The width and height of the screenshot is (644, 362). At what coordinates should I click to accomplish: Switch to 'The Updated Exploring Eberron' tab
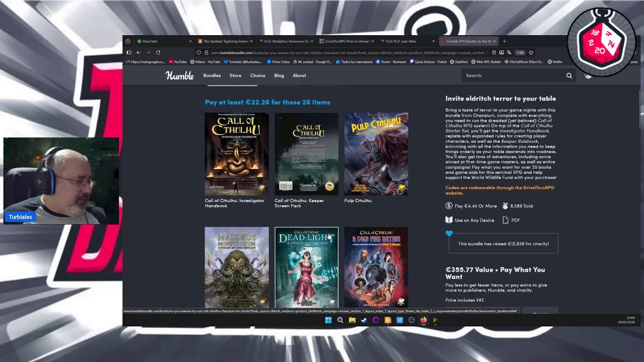click(225, 41)
